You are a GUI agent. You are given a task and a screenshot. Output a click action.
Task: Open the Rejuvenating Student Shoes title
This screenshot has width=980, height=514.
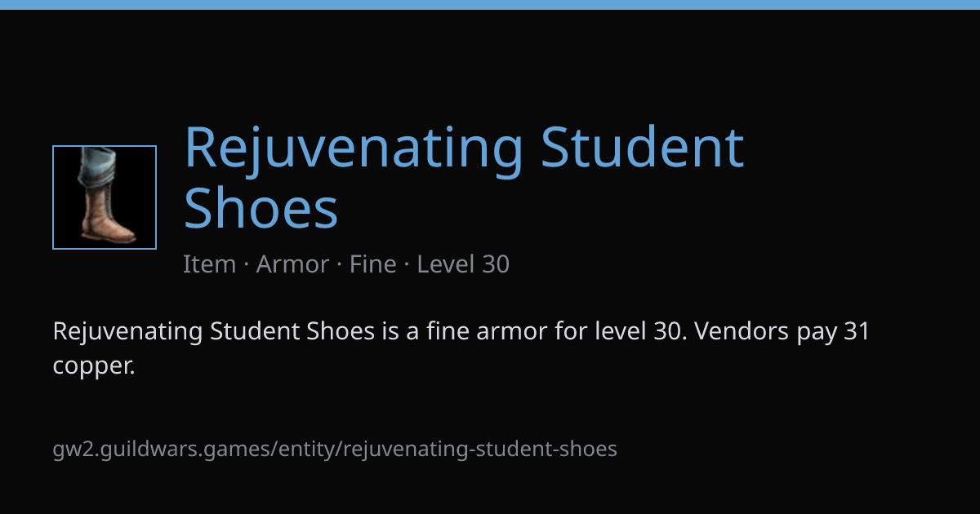pyautogui.click(x=464, y=177)
